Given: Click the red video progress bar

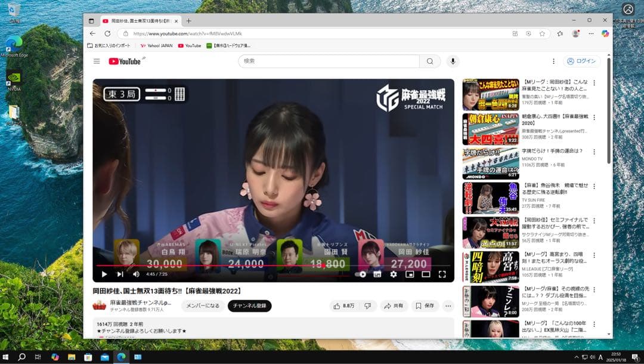Looking at the screenshot, I should point(239,266).
